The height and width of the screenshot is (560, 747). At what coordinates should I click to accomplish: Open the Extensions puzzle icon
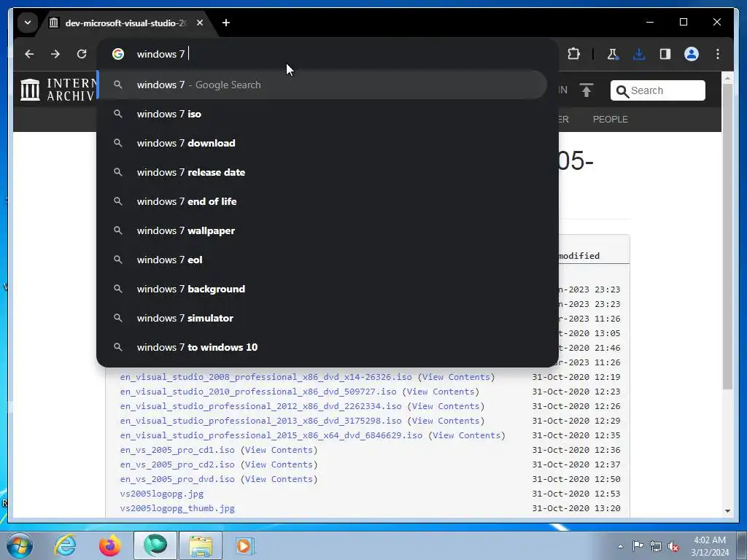(x=573, y=54)
